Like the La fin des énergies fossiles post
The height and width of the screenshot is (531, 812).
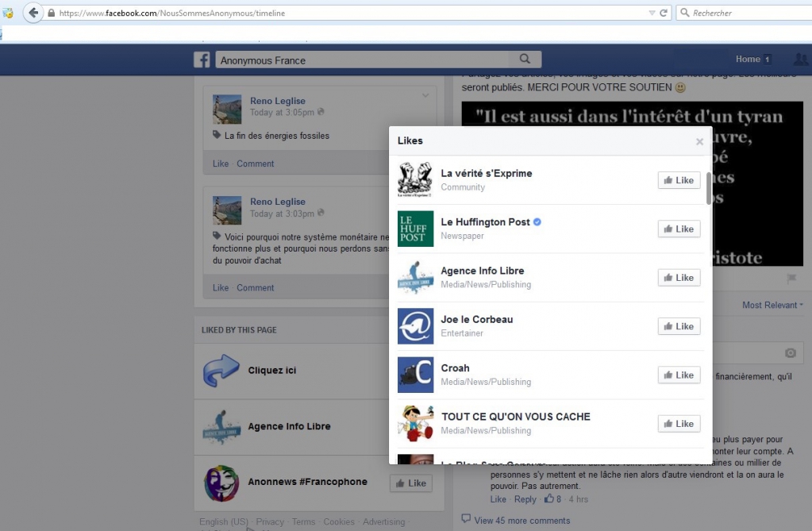(221, 164)
